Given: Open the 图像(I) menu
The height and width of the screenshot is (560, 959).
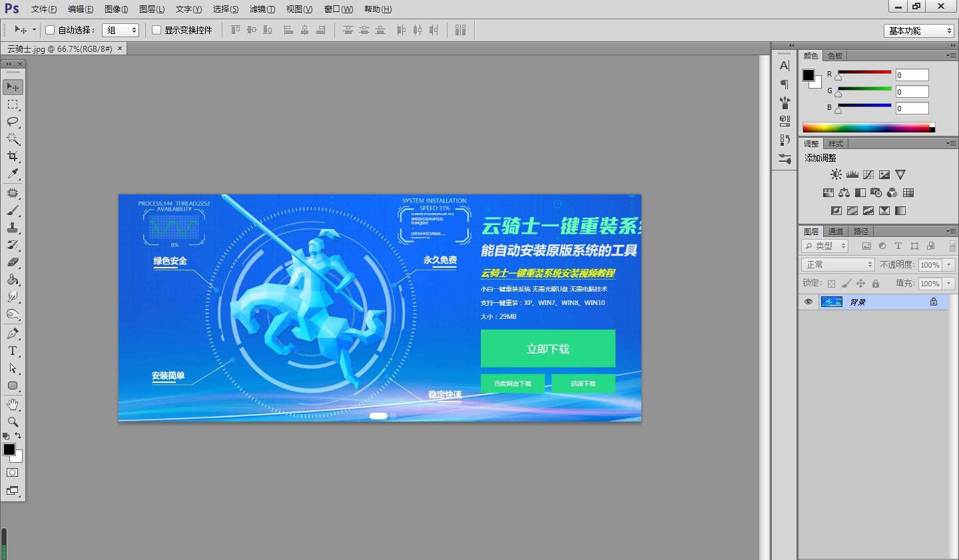Looking at the screenshot, I should coord(117,9).
